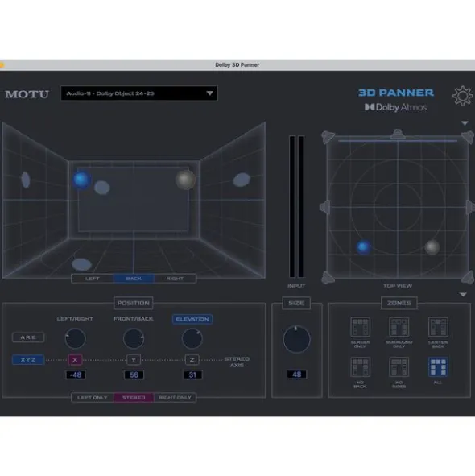The width and height of the screenshot is (475, 476).
Task: Open the Audio-11 Dolby Object track dropdown
Action: point(139,93)
